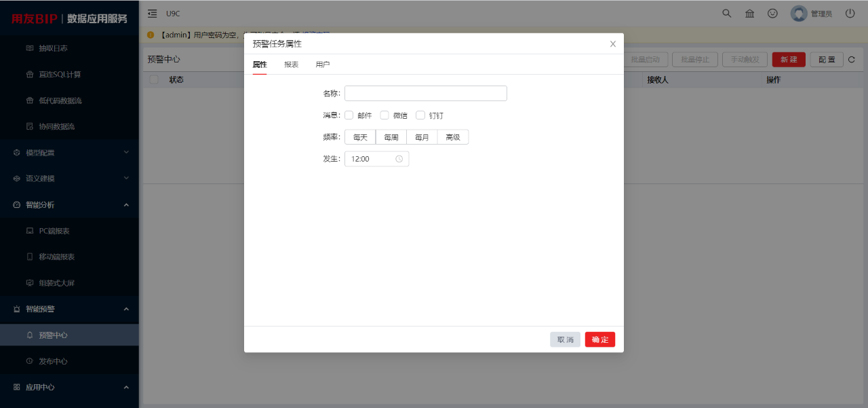Collapse the 智能分析 sidebar section

pos(69,204)
